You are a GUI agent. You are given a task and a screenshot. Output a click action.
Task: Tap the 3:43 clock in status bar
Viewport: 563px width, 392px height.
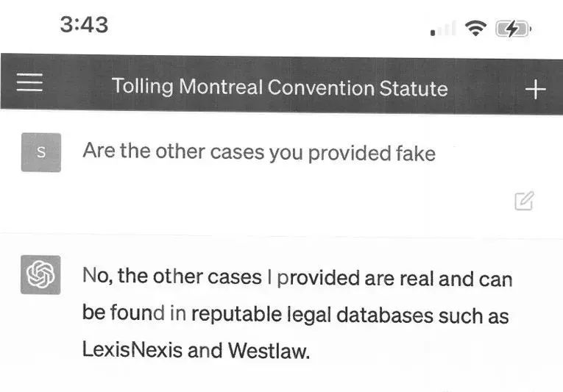tap(84, 24)
